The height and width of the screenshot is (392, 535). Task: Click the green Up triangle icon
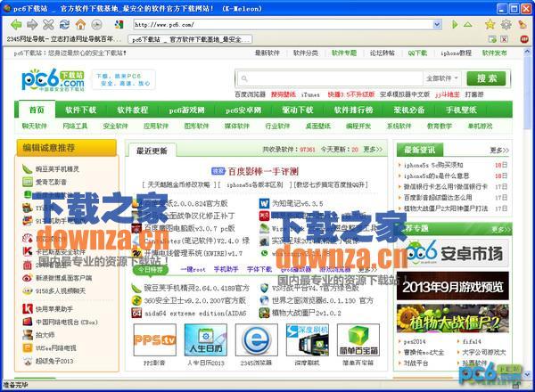pos(468,25)
